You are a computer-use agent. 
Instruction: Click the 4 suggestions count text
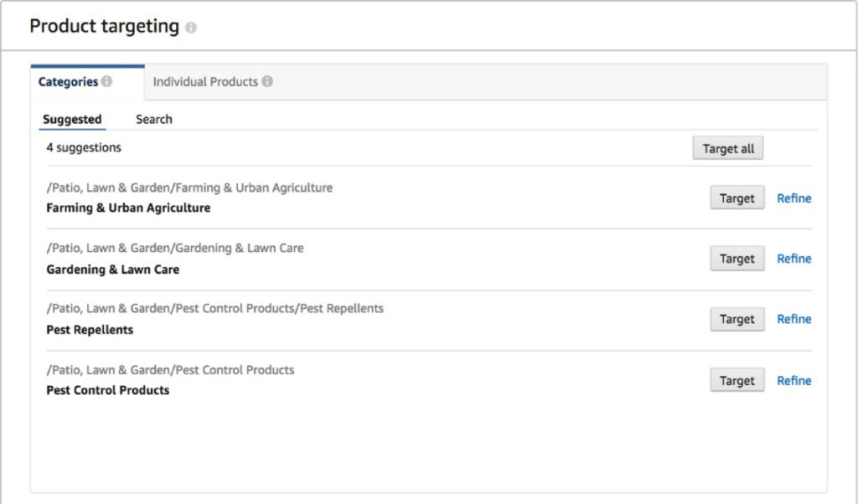[84, 147]
